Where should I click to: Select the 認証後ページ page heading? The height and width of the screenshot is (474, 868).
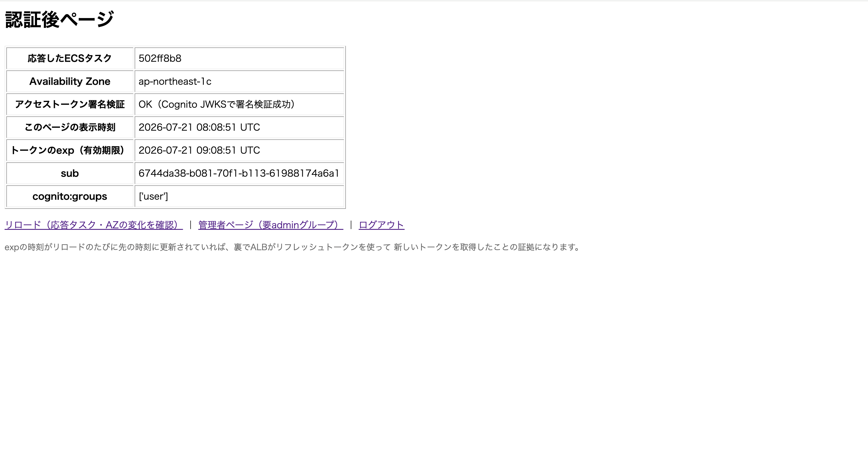click(x=60, y=20)
